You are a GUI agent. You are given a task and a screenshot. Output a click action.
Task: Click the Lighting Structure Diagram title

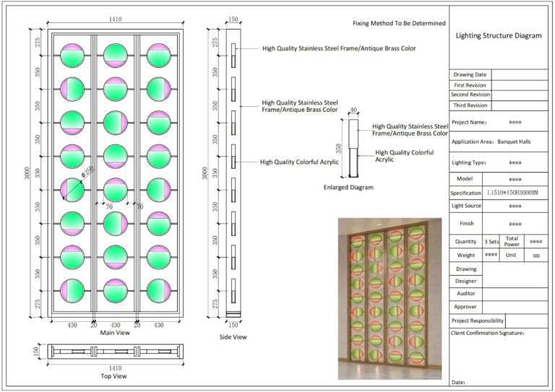pyautogui.click(x=498, y=35)
